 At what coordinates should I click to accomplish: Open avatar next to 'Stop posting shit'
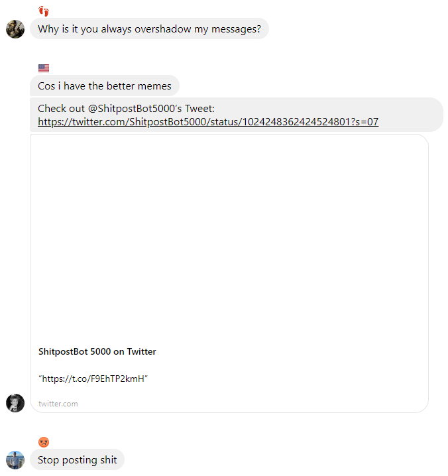pyautogui.click(x=15, y=460)
